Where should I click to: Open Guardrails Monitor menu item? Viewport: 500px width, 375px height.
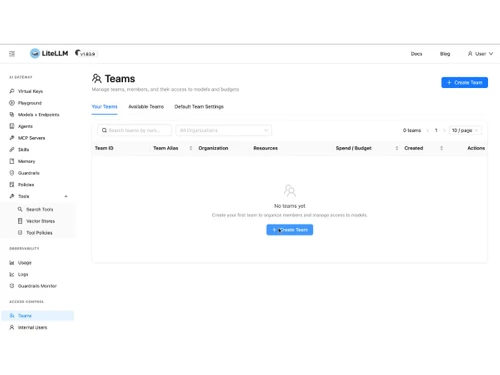coord(37,286)
